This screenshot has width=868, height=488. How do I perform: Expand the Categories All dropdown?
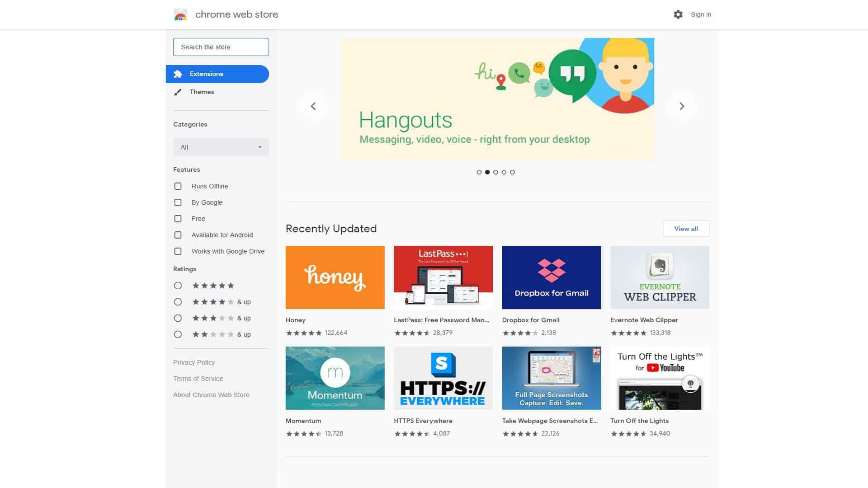(221, 147)
